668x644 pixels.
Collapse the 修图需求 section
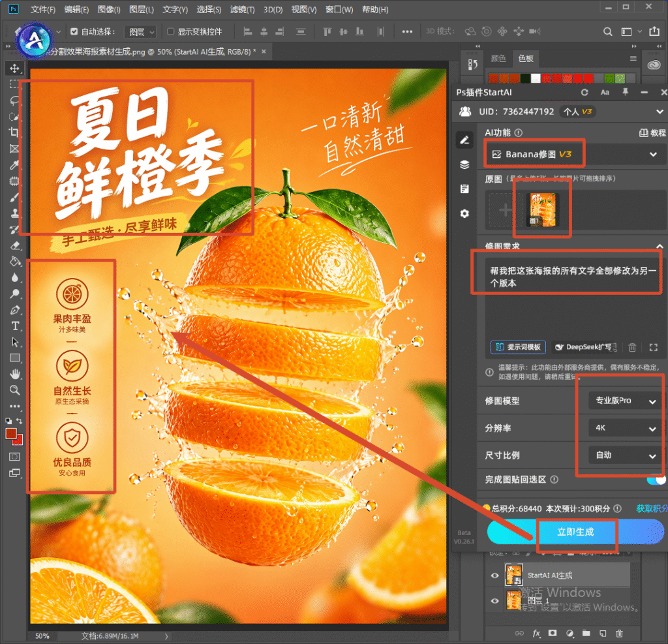(660, 247)
